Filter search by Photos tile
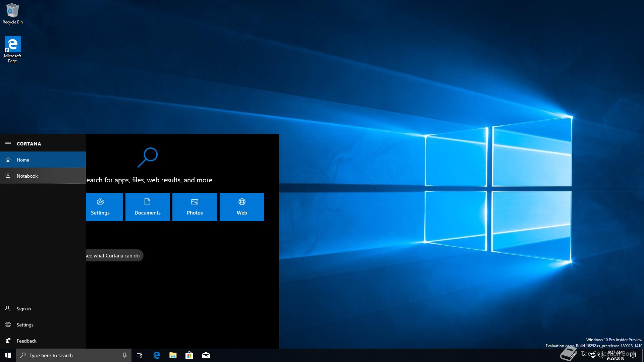This screenshot has width=644, height=362. 195,207
